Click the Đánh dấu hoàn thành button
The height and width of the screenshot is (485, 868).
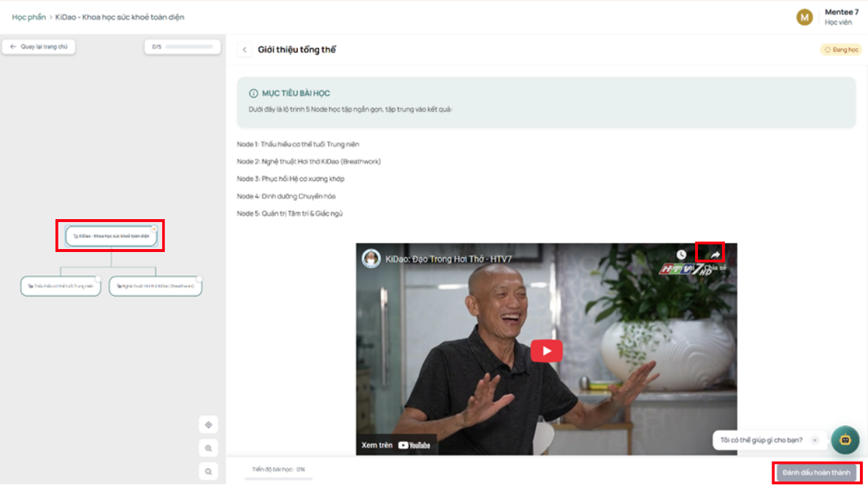816,473
